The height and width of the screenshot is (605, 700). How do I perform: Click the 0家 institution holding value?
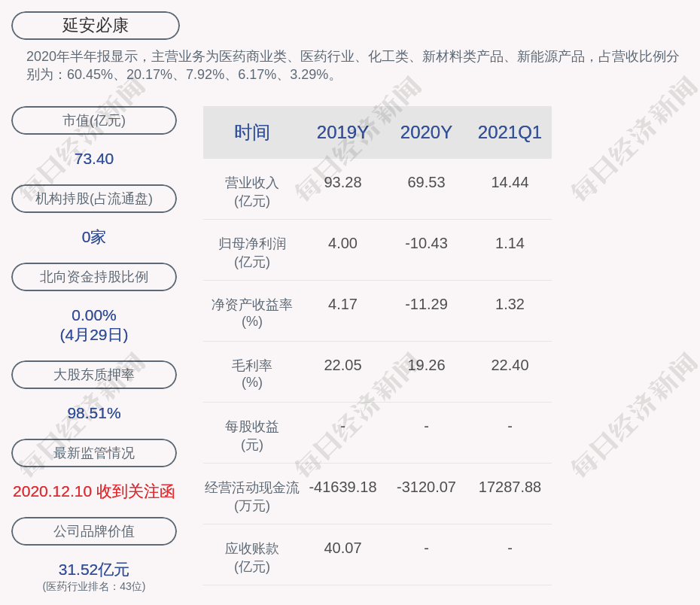[94, 237]
